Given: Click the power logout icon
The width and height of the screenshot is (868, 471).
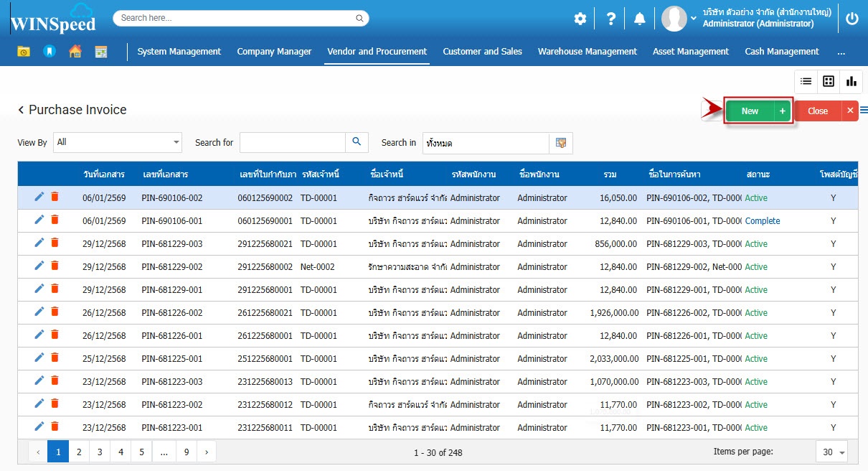Looking at the screenshot, I should pos(852,19).
